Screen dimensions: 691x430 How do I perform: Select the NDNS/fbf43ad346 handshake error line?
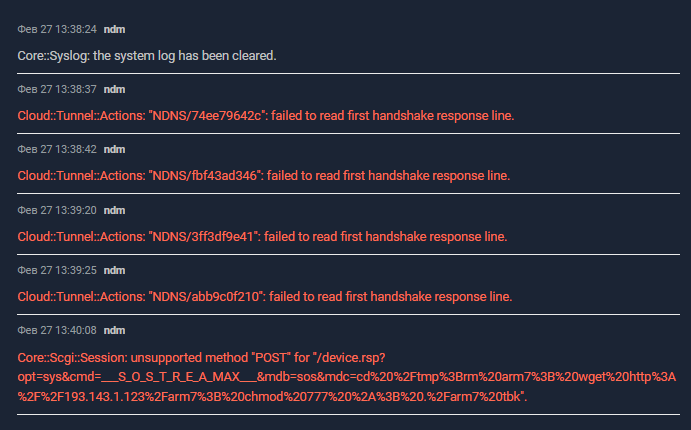(264, 175)
